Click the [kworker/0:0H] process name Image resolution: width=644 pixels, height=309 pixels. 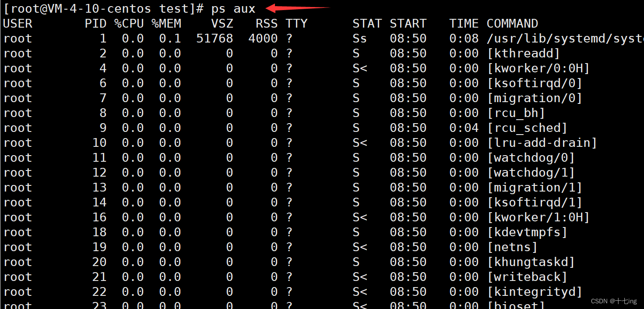pyautogui.click(x=538, y=68)
